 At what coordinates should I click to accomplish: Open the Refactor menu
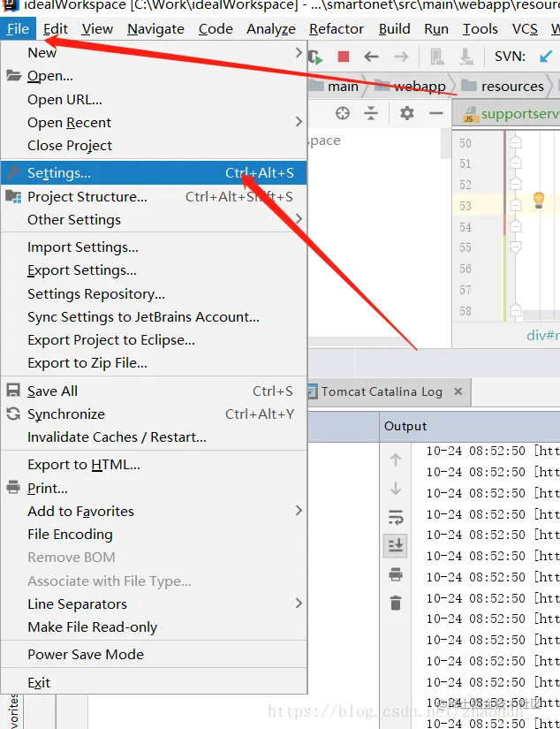(337, 29)
